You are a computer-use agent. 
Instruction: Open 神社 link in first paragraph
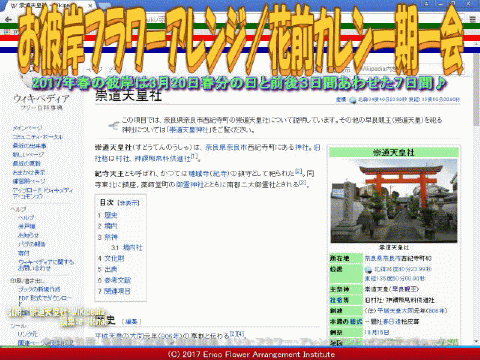(x=302, y=148)
